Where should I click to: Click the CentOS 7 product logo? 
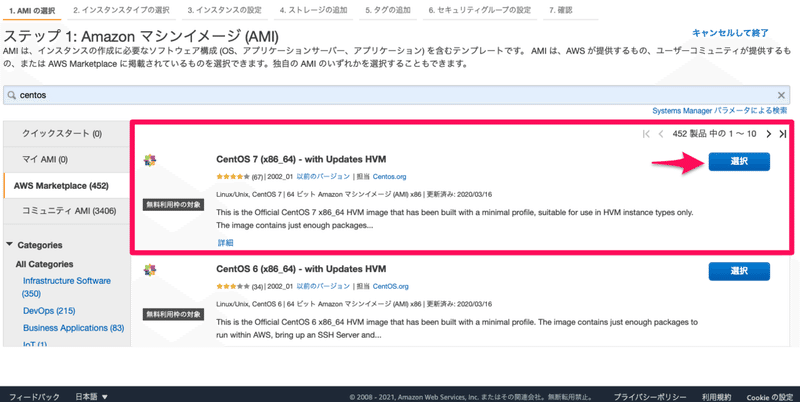coord(149,160)
